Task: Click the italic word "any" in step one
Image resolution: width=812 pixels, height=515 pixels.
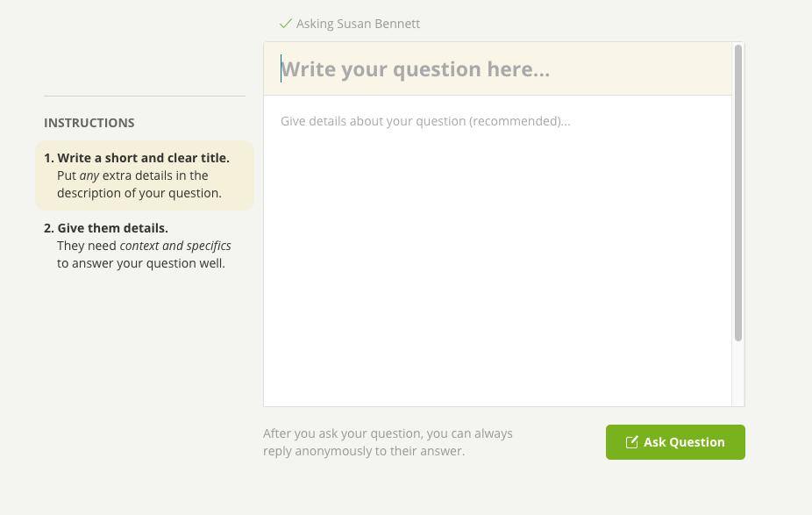Action: click(x=89, y=175)
